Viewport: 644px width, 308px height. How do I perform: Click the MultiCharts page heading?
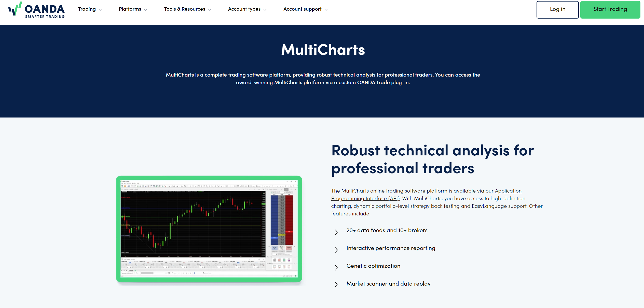[x=323, y=50]
